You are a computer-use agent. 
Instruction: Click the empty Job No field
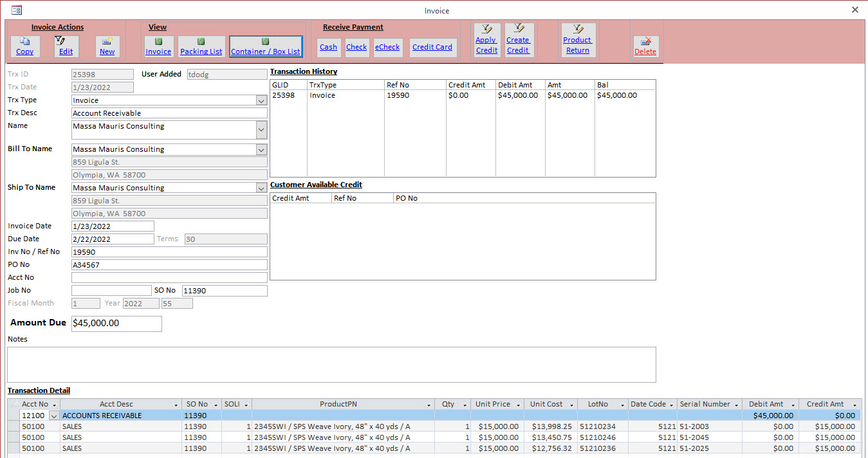pyautogui.click(x=111, y=291)
